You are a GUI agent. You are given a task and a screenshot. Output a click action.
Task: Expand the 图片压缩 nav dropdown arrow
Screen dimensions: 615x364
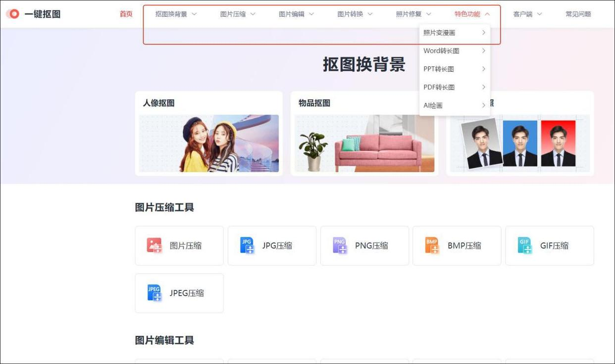pos(253,14)
